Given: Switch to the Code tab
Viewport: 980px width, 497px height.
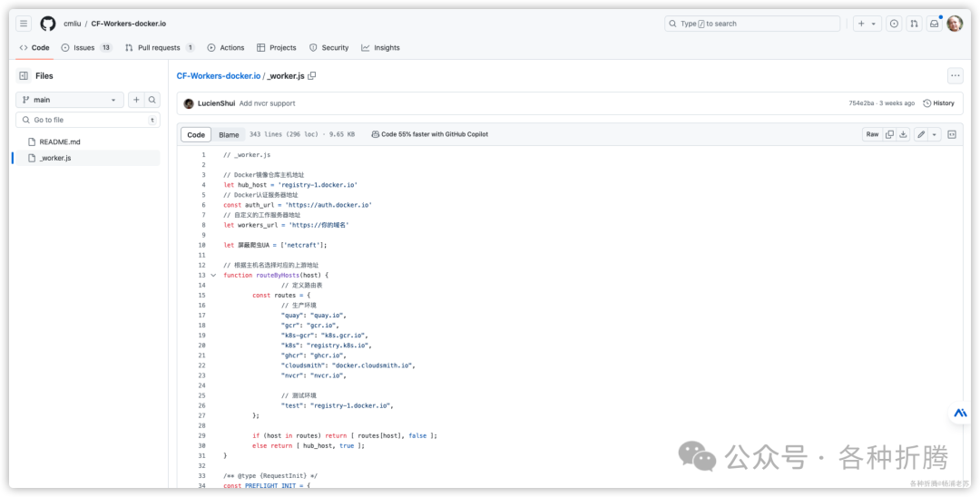Looking at the screenshot, I should tap(34, 47).
